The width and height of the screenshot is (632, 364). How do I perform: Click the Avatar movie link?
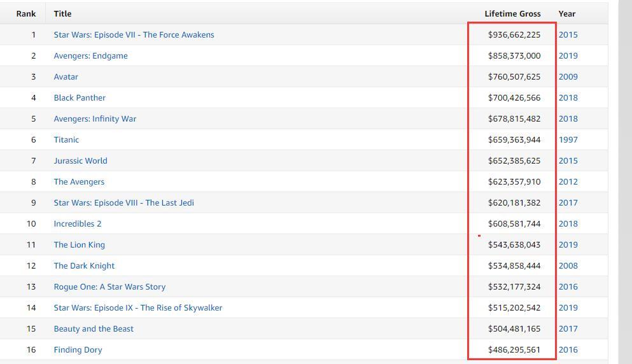click(x=66, y=76)
